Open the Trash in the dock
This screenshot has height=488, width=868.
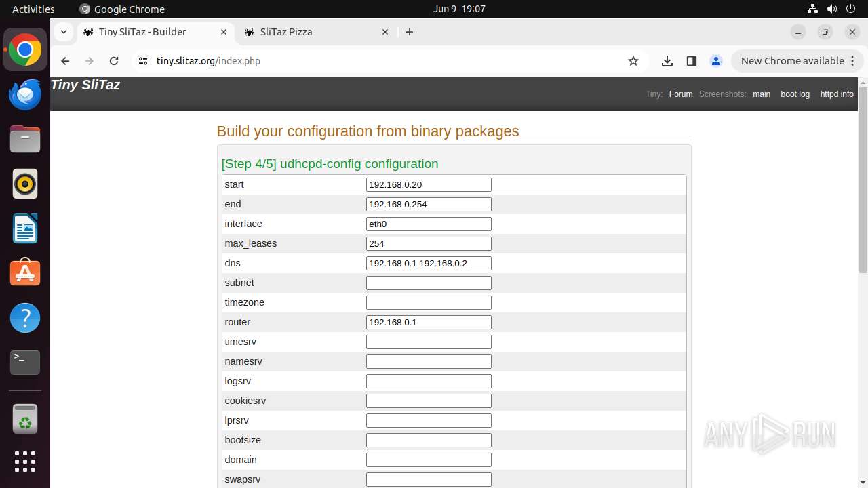pos(25,420)
